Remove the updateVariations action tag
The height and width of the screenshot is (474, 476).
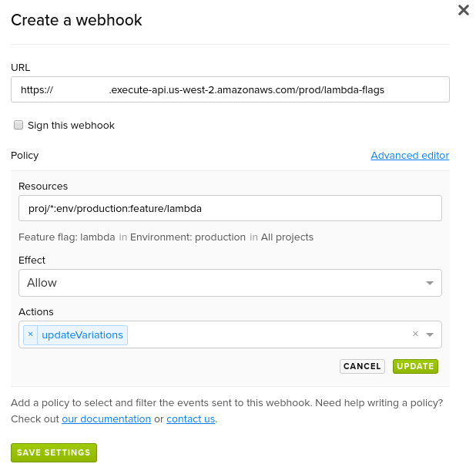point(30,334)
